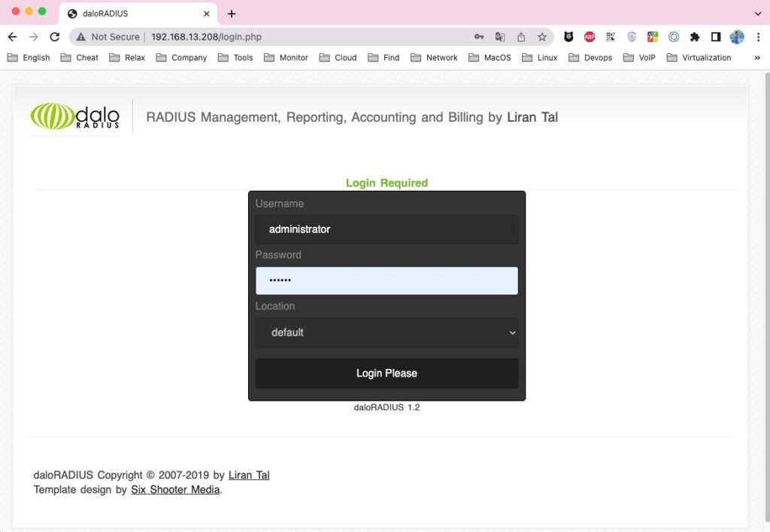770x532 pixels.
Task: Open the Cheat bookmarks folder
Action: tap(80, 57)
